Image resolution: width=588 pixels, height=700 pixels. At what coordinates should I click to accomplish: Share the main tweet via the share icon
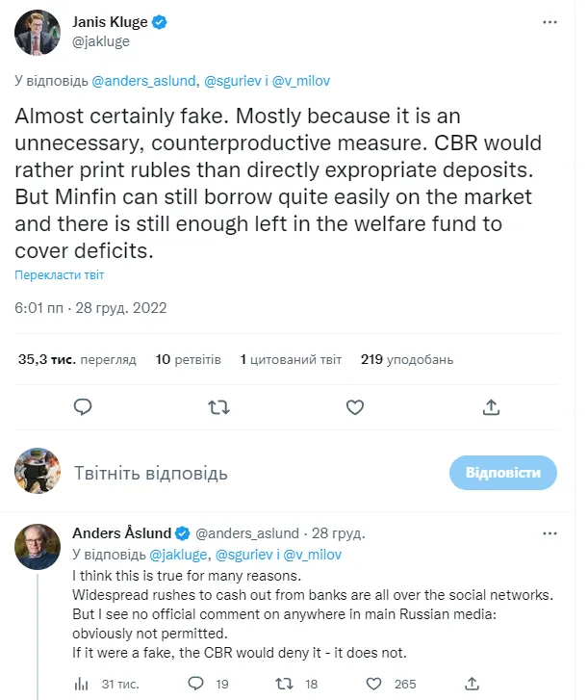point(491,407)
